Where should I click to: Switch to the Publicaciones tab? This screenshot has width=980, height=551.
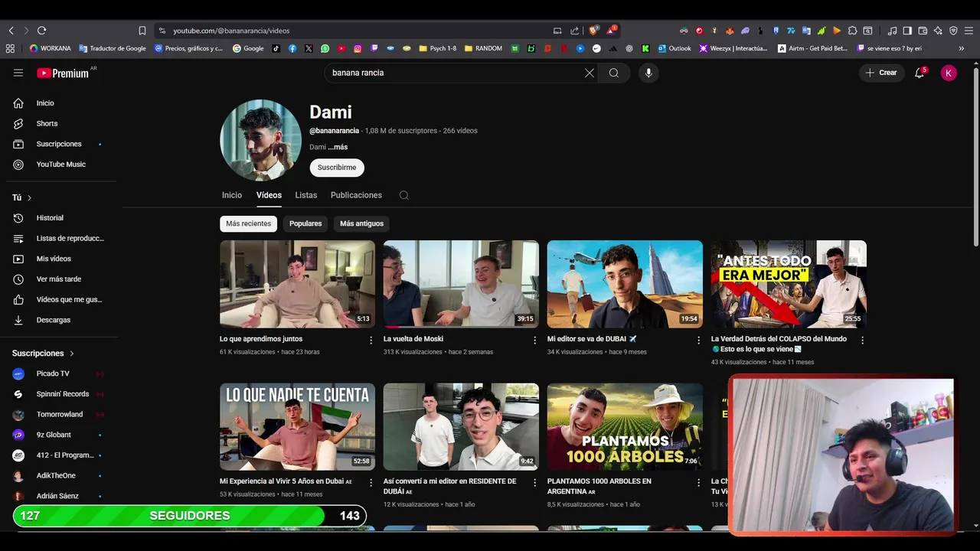356,195
